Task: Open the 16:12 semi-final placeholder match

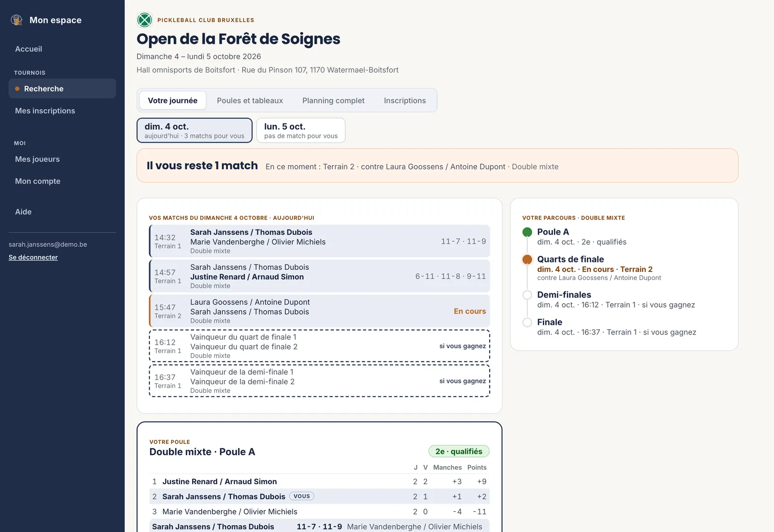Action: (x=319, y=346)
